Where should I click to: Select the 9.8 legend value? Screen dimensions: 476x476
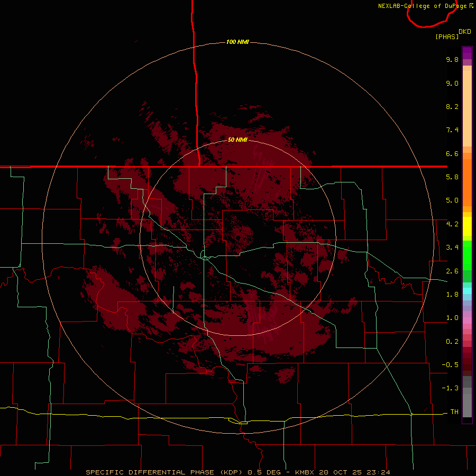(452, 59)
